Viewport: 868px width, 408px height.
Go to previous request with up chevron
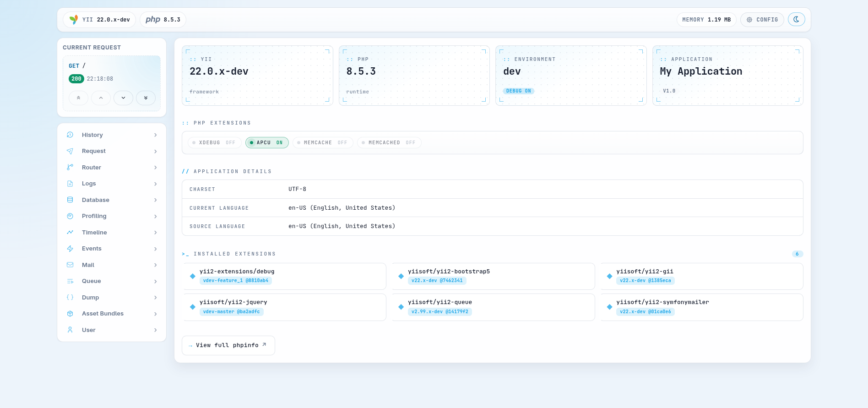101,98
